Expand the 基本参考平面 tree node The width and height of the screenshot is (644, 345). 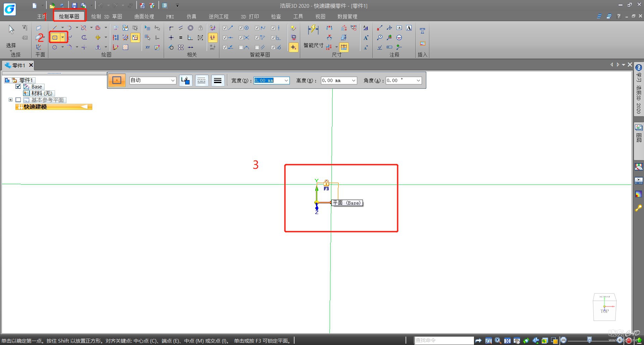(x=10, y=100)
